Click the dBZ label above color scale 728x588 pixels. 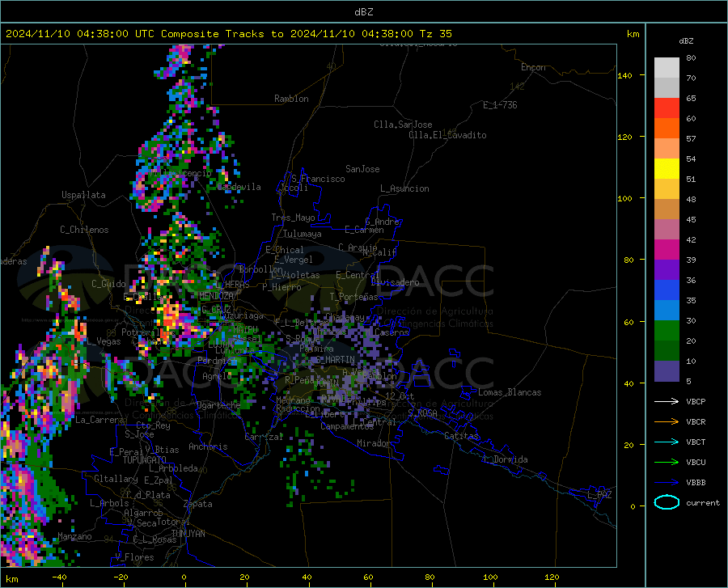(686, 40)
